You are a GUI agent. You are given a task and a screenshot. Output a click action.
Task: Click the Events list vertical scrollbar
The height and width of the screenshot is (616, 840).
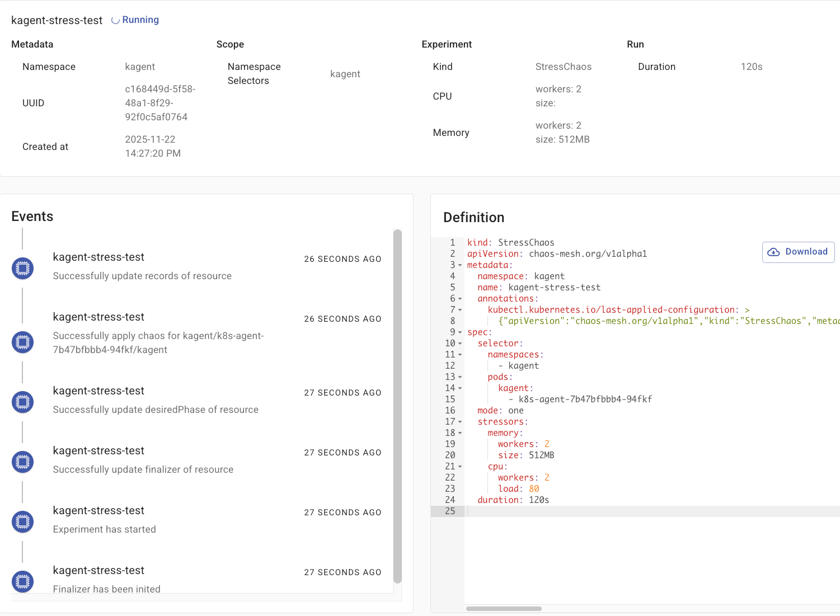pyautogui.click(x=397, y=406)
